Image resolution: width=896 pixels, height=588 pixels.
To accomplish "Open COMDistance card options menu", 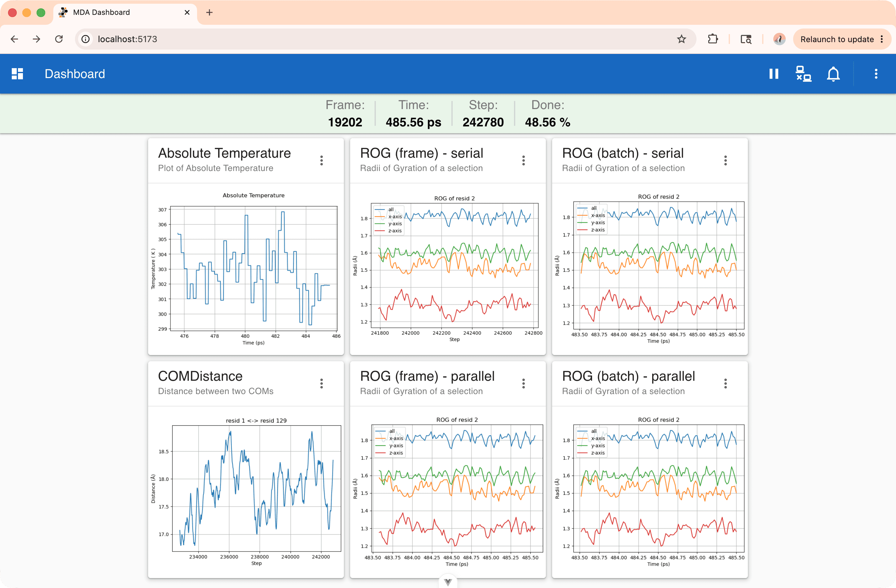I will pos(322,384).
